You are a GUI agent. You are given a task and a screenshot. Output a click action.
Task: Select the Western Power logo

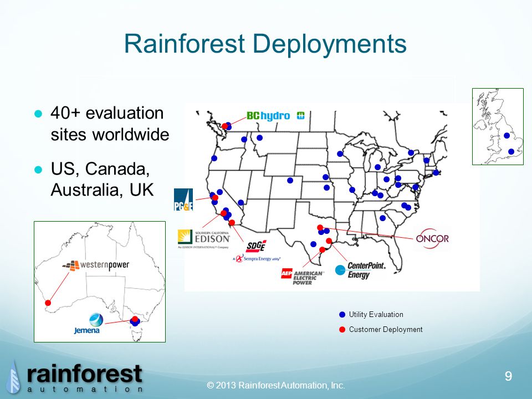[96, 265]
